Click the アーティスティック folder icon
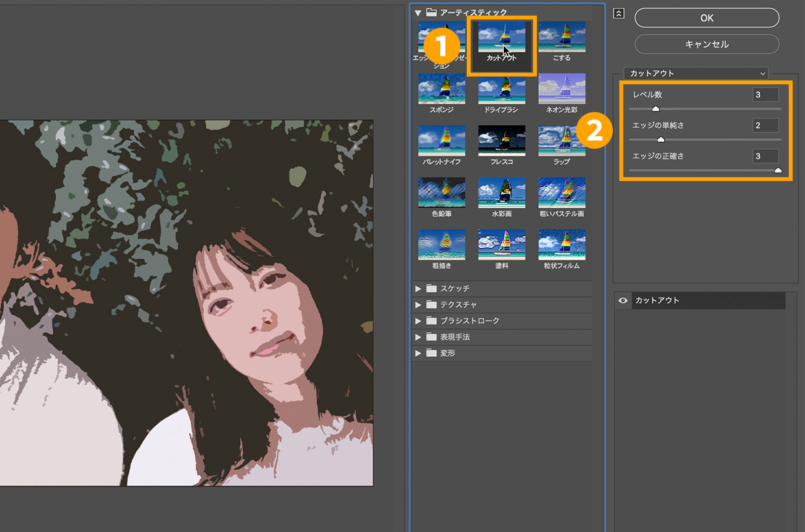 coord(431,12)
